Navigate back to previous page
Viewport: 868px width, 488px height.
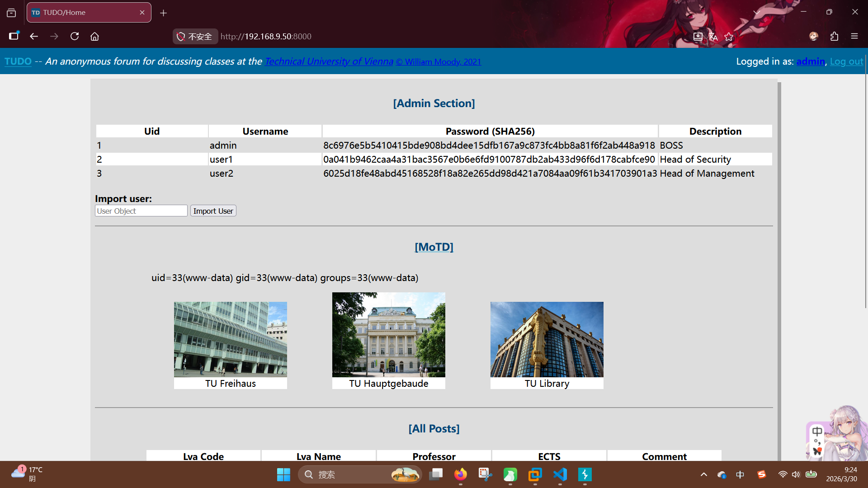pyautogui.click(x=34, y=36)
